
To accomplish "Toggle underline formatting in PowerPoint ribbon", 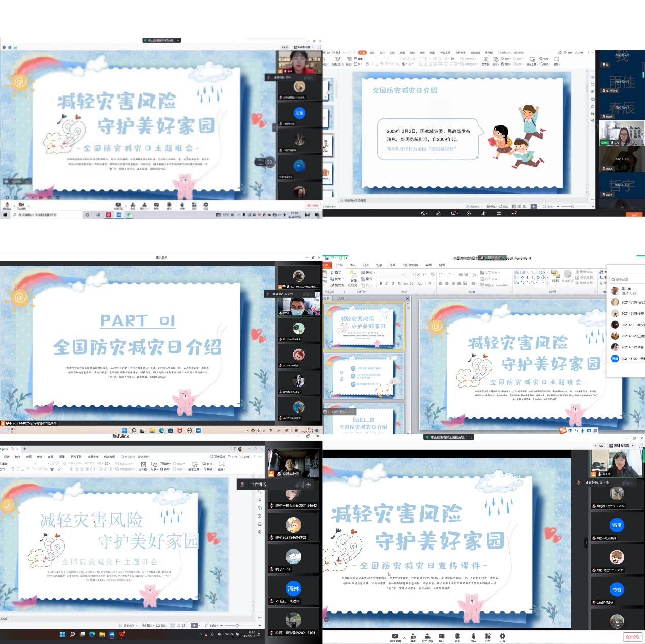I will 393,284.
